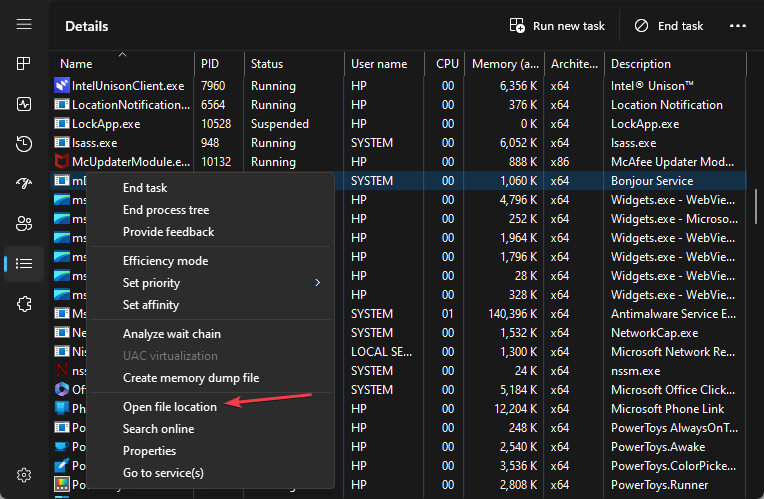Click the Microsoft Phone Link description

click(x=667, y=409)
